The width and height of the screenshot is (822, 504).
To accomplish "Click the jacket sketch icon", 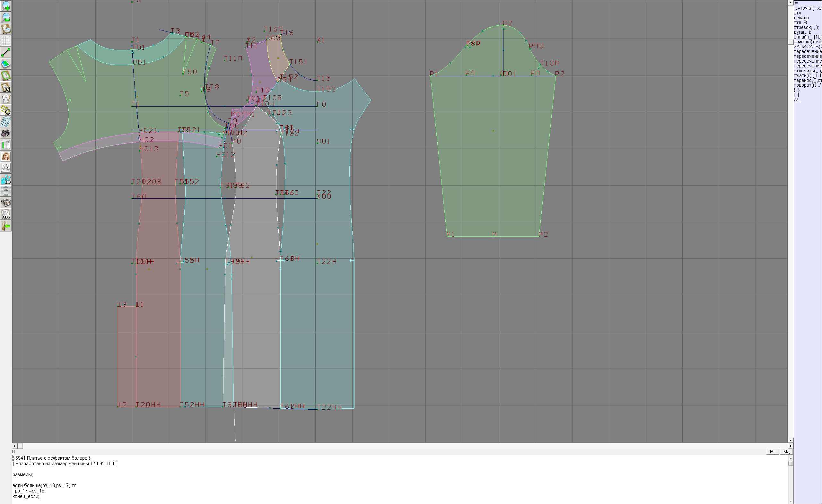I will 6,168.
